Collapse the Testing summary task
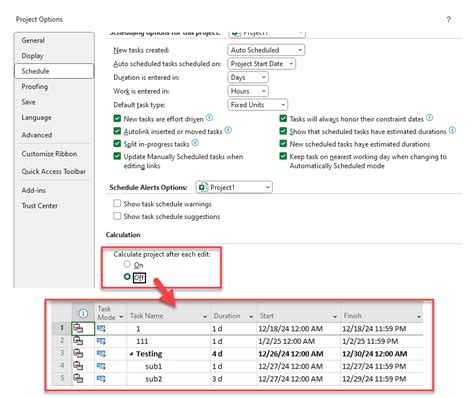 point(131,354)
